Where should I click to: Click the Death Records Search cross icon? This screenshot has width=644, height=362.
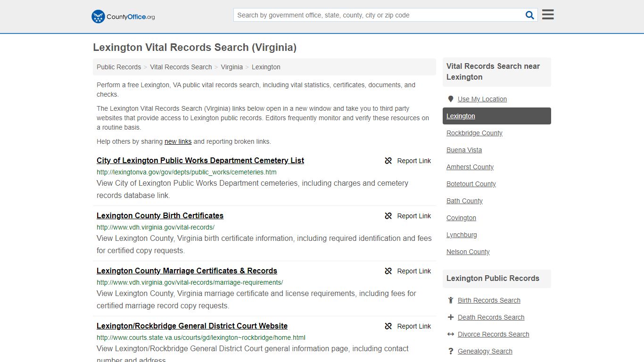click(x=451, y=317)
